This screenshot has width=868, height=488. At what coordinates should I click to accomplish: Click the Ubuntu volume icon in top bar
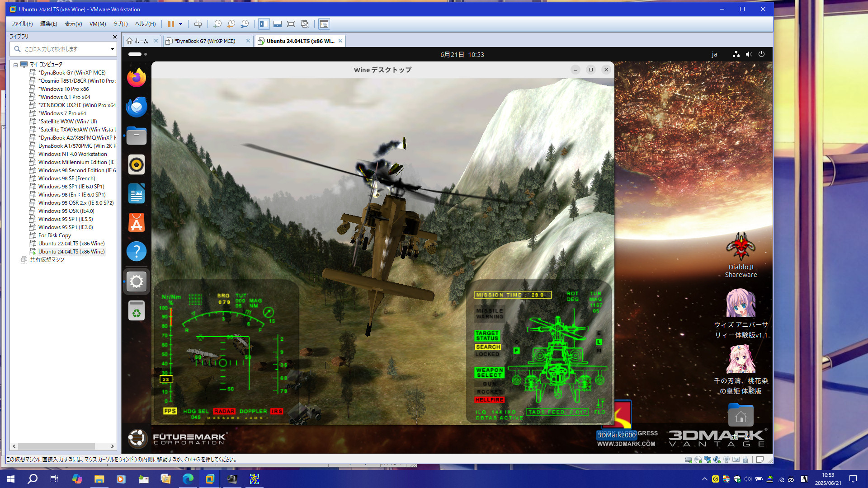coord(749,54)
